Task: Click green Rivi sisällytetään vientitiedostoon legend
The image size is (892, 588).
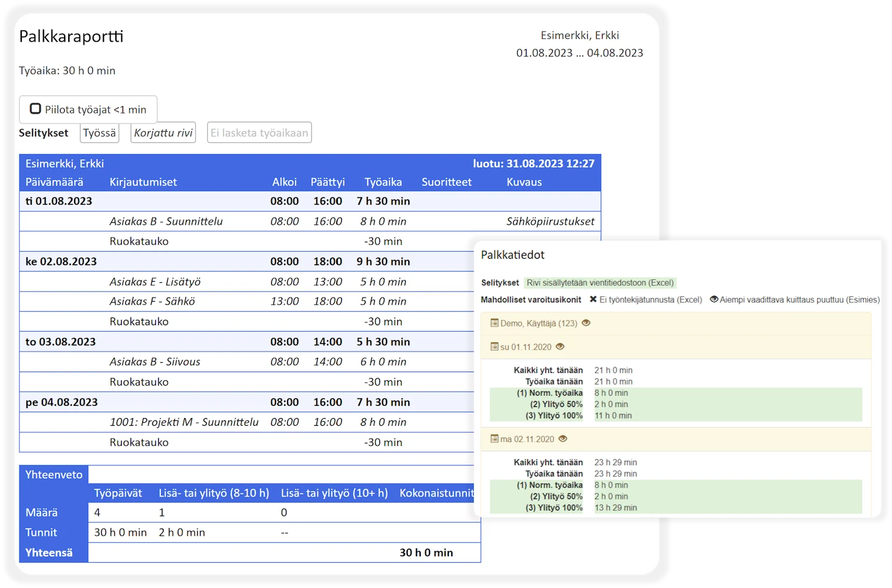Action: (600, 283)
